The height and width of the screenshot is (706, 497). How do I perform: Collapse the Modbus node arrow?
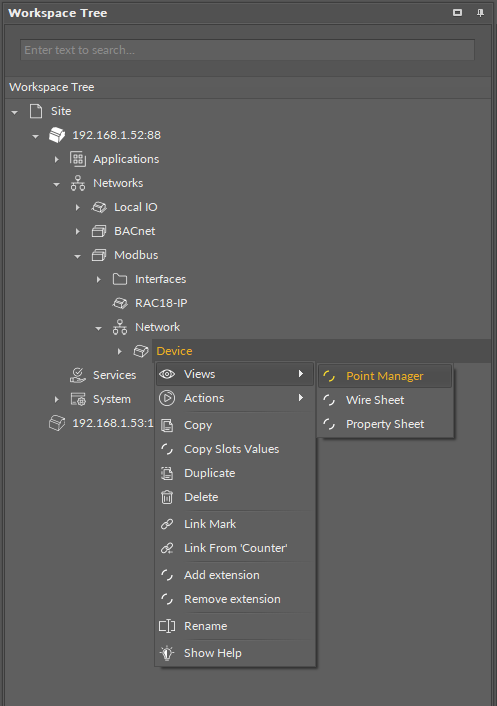pyautogui.click(x=77, y=256)
